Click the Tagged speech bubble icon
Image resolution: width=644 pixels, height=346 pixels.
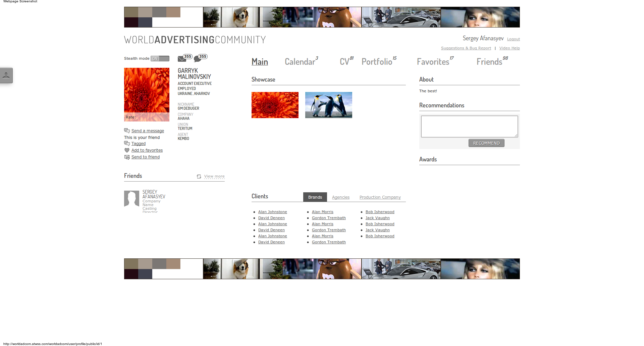pyautogui.click(x=127, y=144)
